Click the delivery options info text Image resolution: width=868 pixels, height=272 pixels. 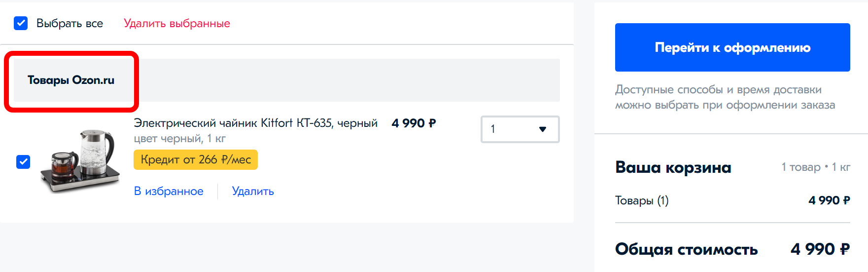click(x=725, y=97)
